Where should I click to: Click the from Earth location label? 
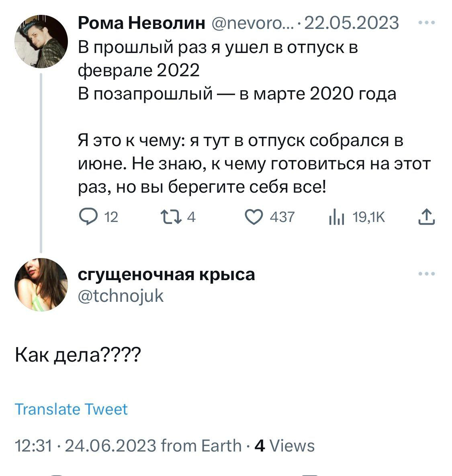point(201,446)
